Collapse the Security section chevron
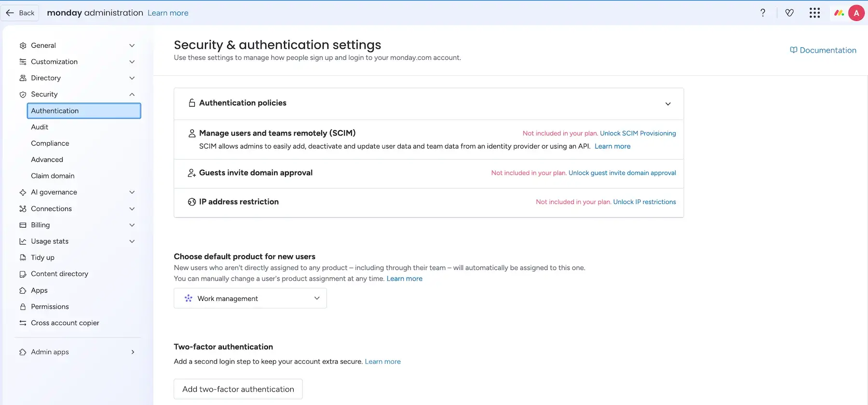 (132, 94)
